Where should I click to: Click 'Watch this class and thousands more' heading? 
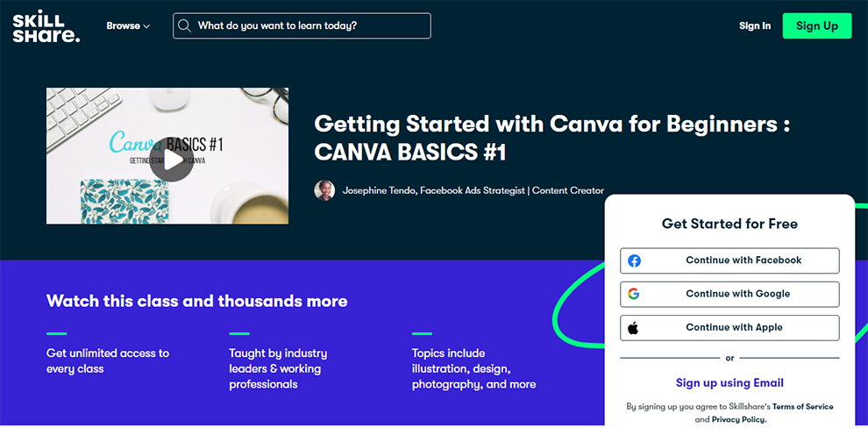point(197,301)
